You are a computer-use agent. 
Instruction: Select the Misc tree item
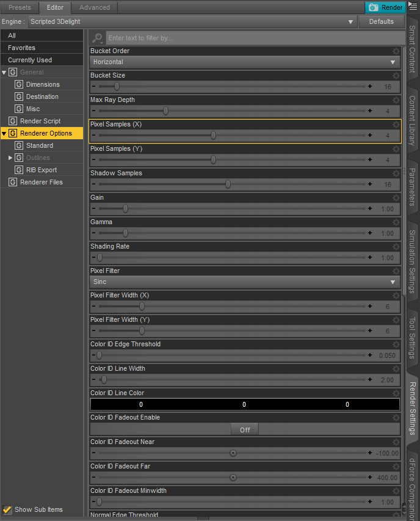(x=33, y=109)
